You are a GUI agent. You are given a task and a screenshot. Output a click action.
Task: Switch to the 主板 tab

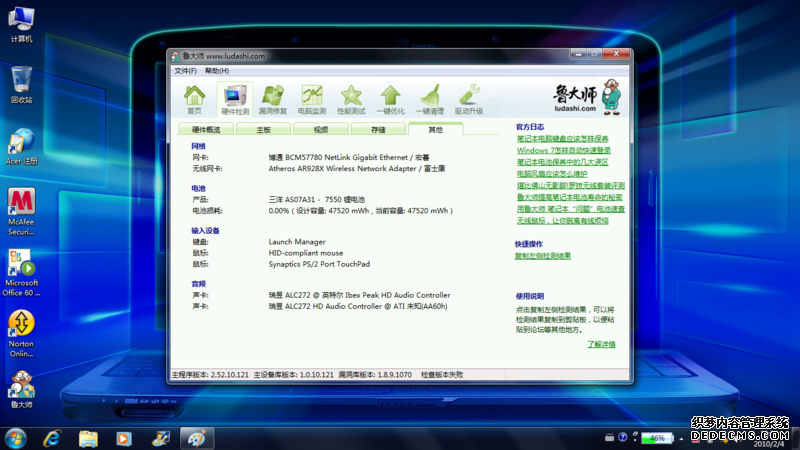tap(263, 130)
